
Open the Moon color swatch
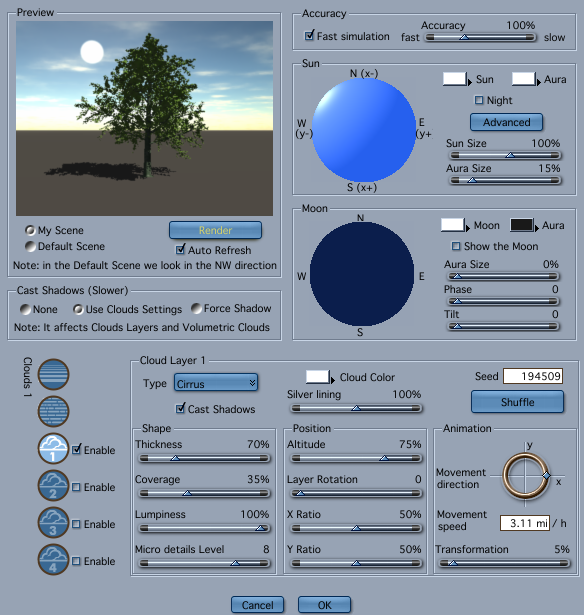coord(453,225)
